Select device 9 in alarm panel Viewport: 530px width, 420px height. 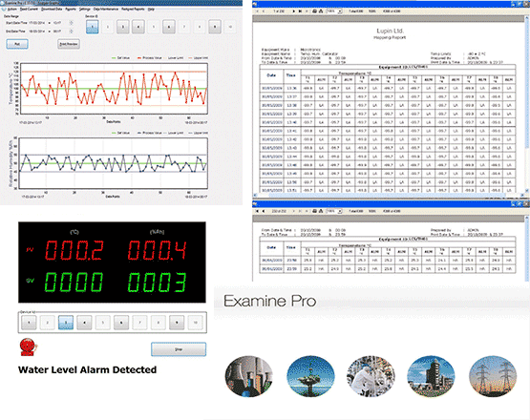(x=177, y=323)
